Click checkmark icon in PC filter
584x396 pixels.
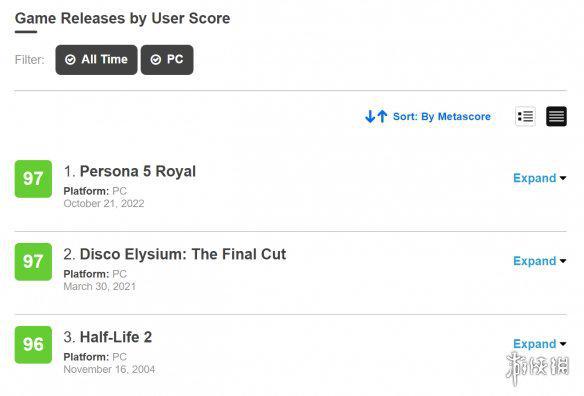(x=156, y=60)
